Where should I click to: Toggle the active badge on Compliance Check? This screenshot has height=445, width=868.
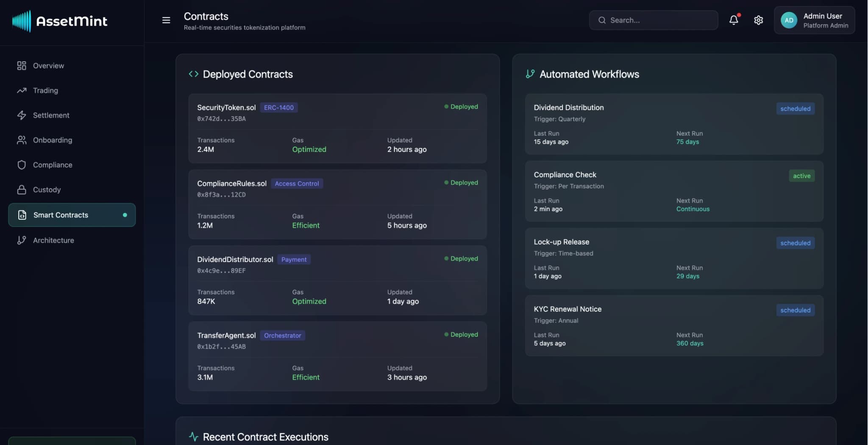(801, 176)
